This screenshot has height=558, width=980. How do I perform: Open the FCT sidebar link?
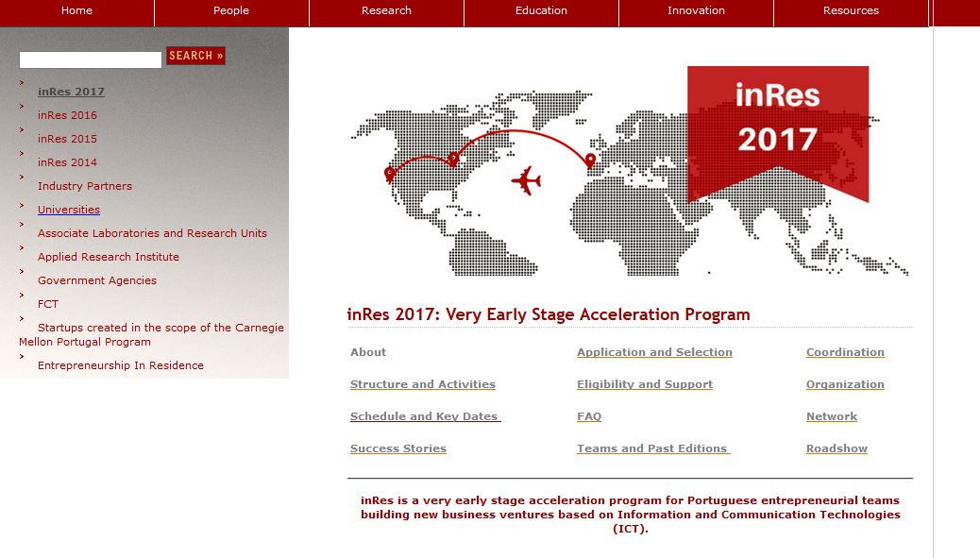tap(48, 304)
